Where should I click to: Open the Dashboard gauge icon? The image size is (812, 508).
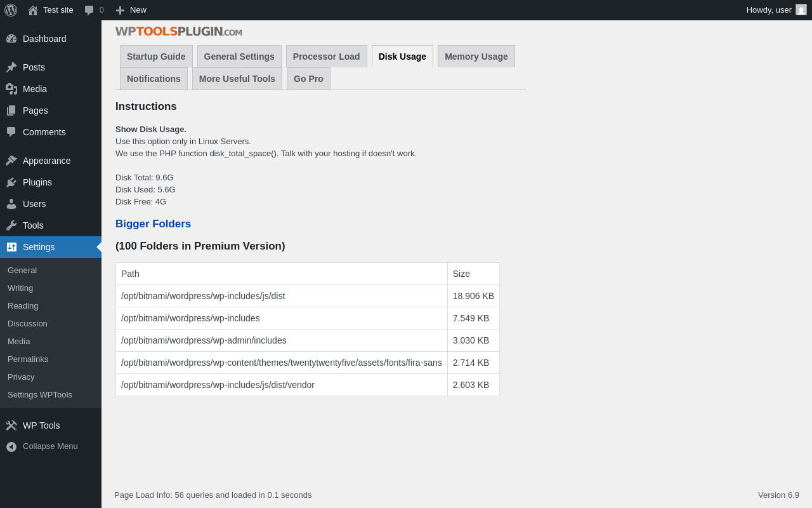click(11, 39)
